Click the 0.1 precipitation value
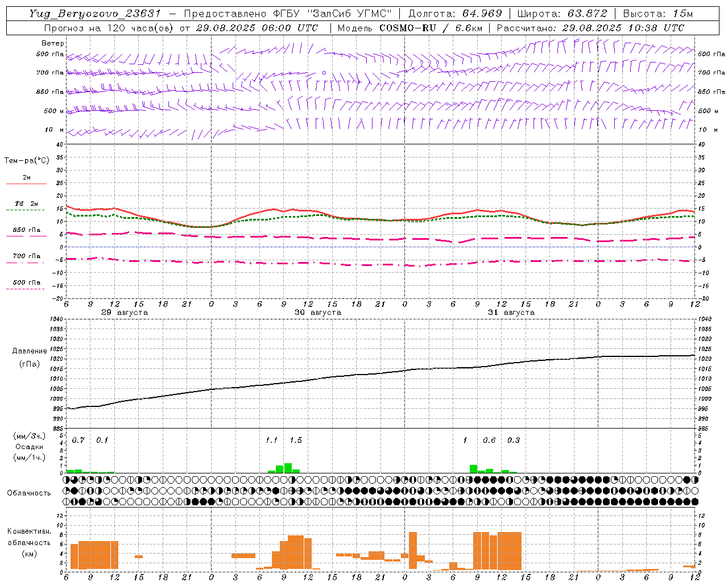Image resolution: width=728 pixels, height=582 pixels. (102, 440)
